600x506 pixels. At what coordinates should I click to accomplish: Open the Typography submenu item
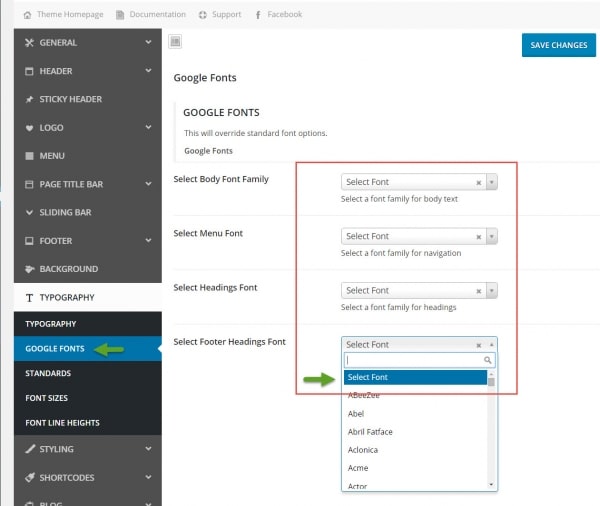(x=88, y=324)
